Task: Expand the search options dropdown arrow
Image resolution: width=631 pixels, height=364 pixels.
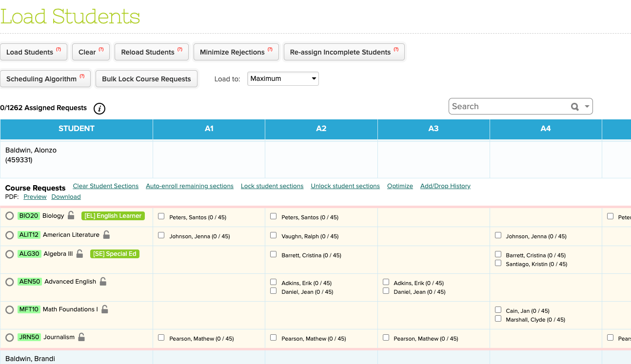Action: [x=587, y=107]
